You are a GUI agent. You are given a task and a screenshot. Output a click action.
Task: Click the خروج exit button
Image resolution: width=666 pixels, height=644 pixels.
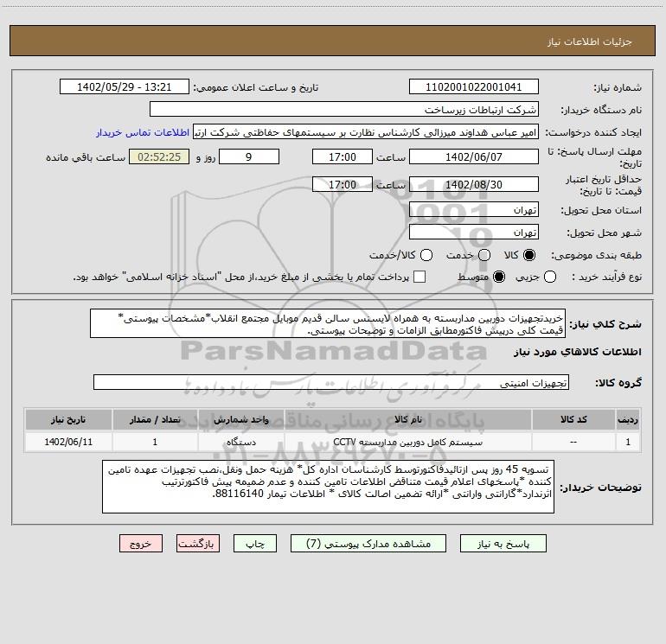point(141,544)
